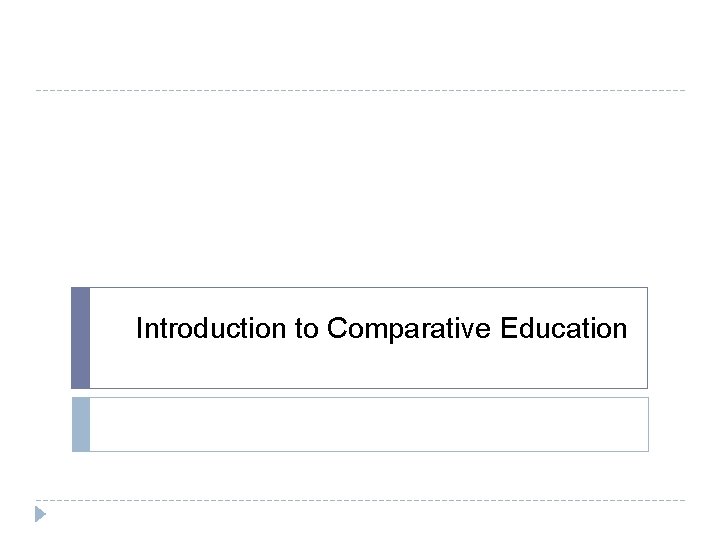The image size is (720, 540).
Task: Click the letter 'I' starting the title
Action: 139,329
